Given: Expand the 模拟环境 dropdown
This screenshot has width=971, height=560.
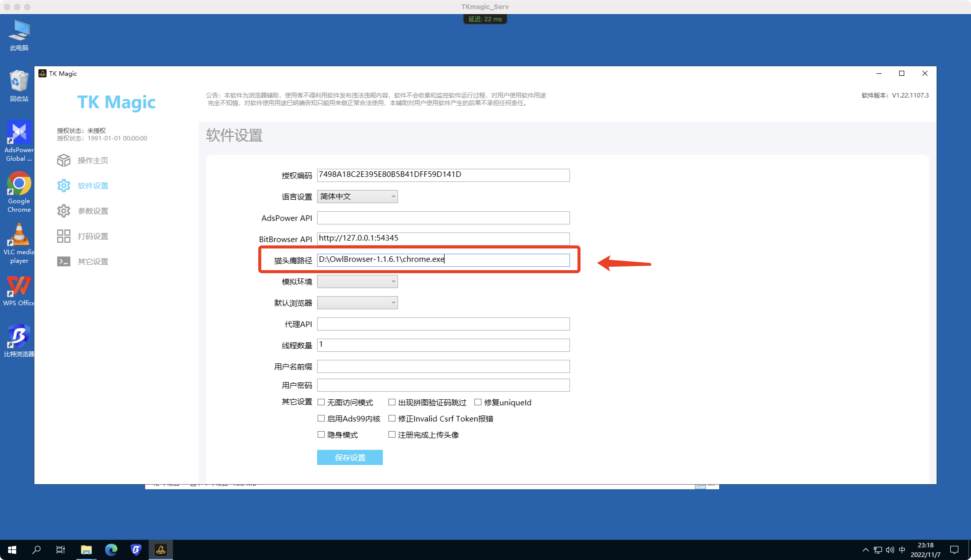Looking at the screenshot, I should click(357, 281).
